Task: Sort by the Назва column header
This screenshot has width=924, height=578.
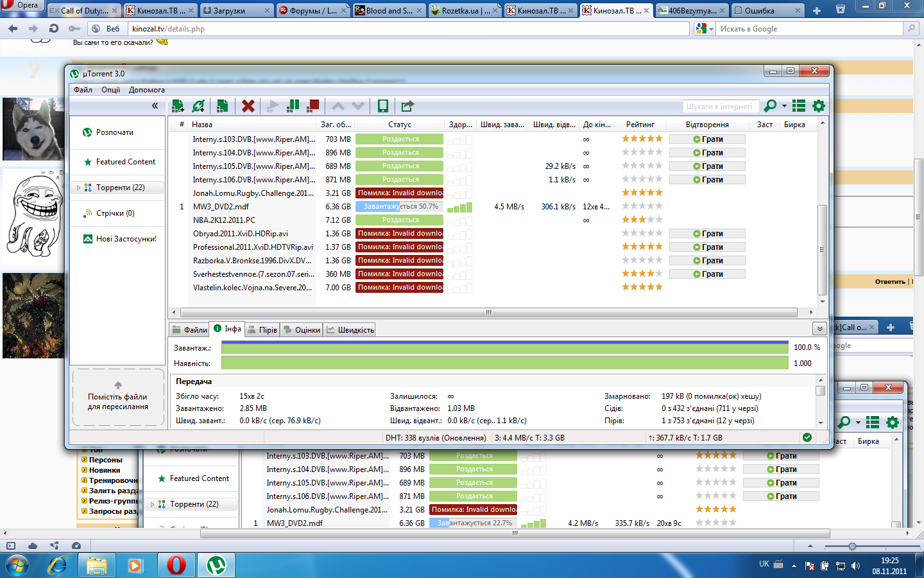Action: point(253,125)
